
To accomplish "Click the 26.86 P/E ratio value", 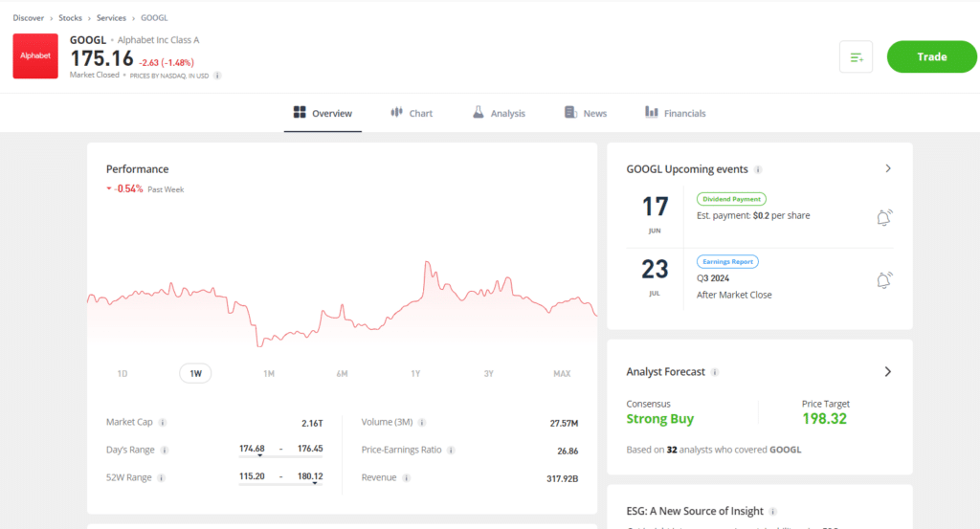I will pyautogui.click(x=568, y=451).
